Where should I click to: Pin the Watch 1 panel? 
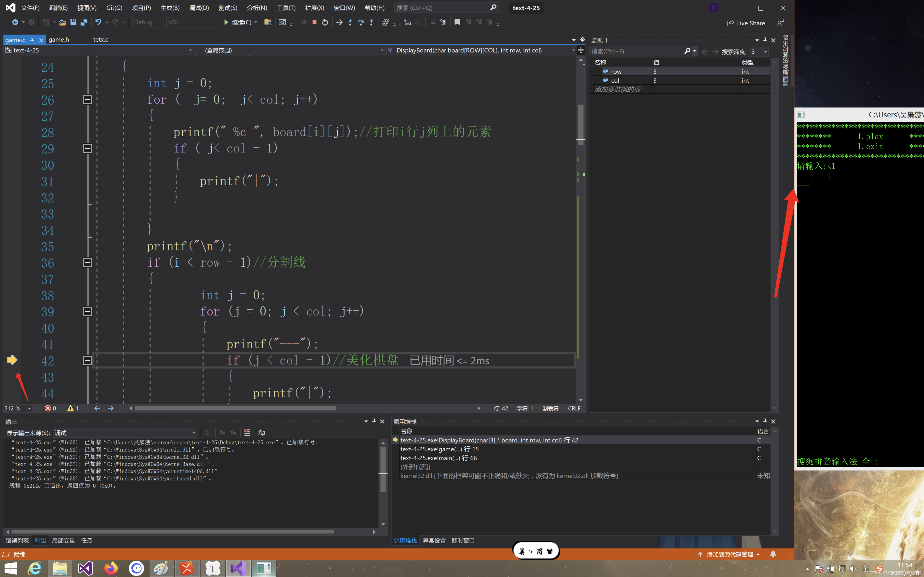(x=765, y=40)
